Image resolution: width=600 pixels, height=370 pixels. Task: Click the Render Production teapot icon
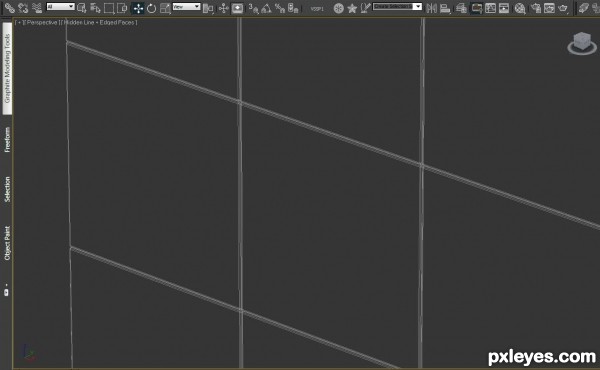click(563, 8)
